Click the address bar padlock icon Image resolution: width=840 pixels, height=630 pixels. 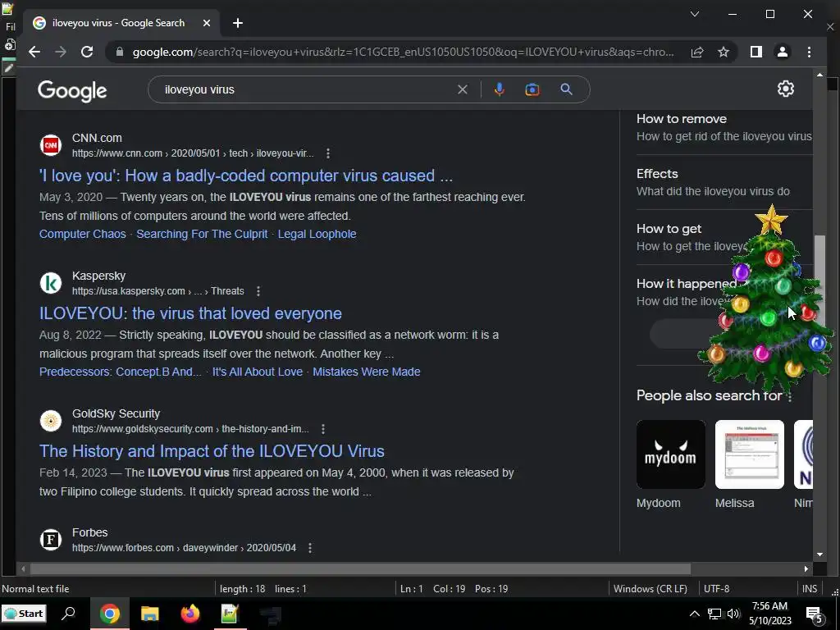[120, 52]
